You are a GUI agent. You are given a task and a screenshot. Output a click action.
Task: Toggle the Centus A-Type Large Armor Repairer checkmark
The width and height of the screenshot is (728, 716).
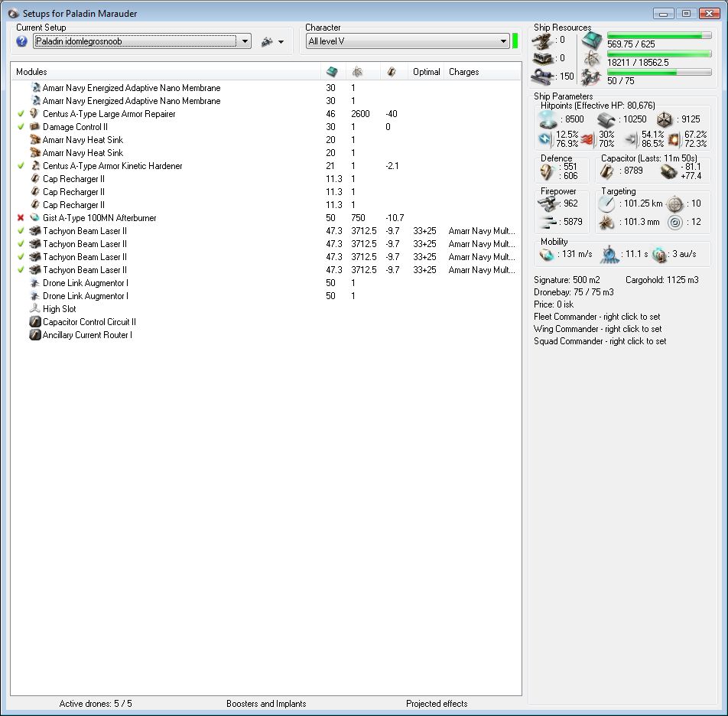tap(21, 114)
